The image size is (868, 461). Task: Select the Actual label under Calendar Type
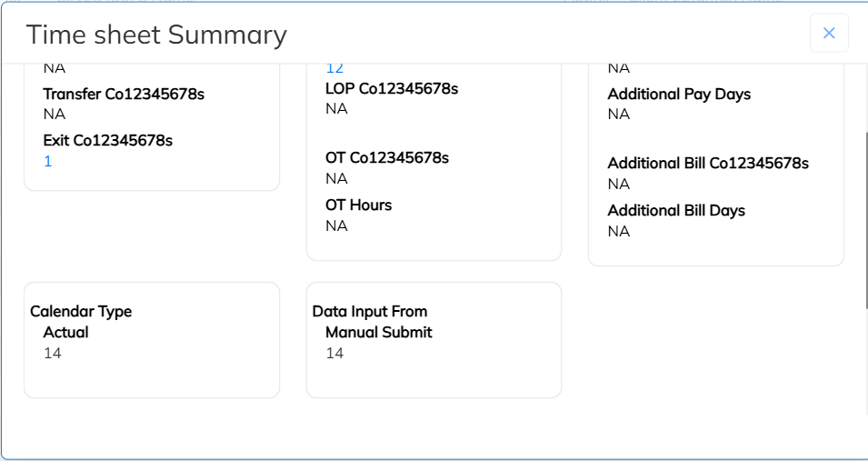tap(66, 332)
